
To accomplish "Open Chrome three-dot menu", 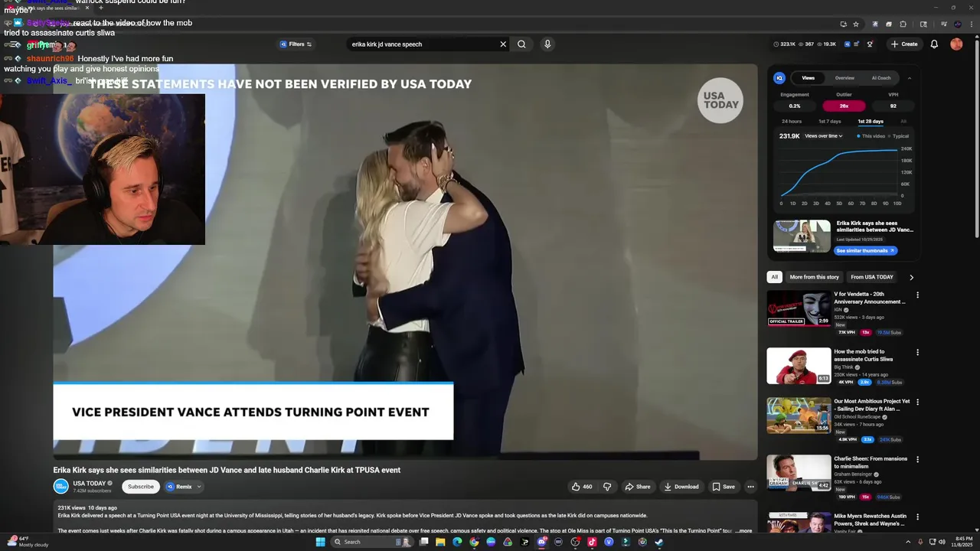I will [970, 24].
